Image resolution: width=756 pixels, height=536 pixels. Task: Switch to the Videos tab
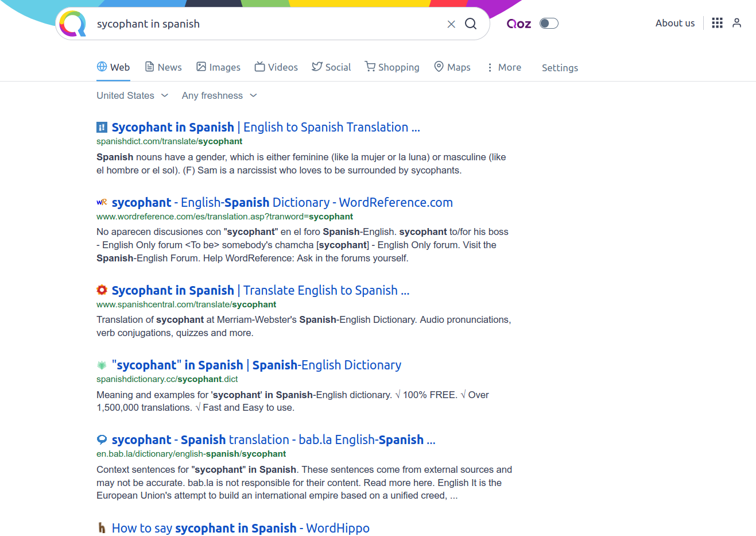(x=276, y=67)
